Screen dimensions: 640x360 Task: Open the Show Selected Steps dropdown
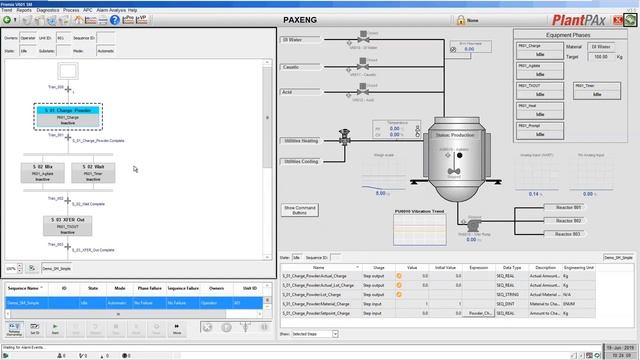pos(335,334)
